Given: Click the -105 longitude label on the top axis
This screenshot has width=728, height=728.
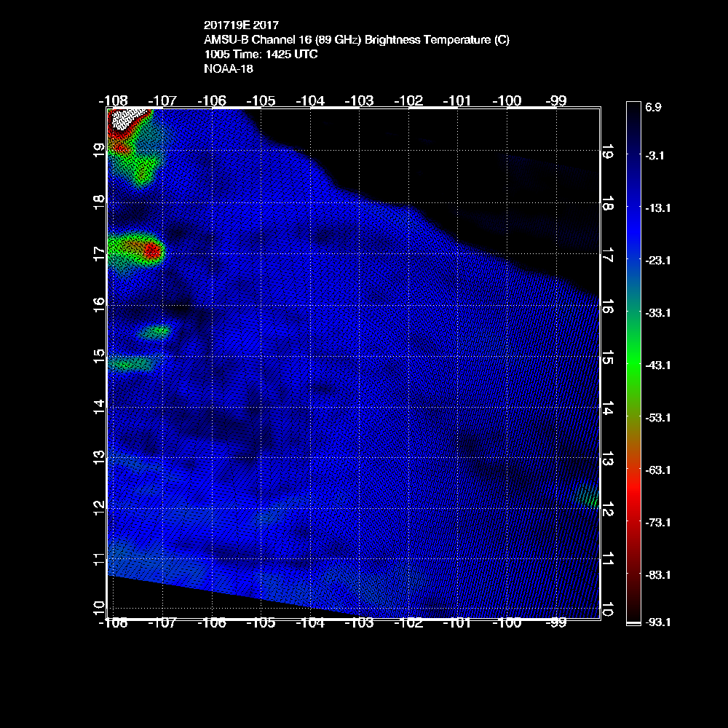Looking at the screenshot, I should pos(261,100).
